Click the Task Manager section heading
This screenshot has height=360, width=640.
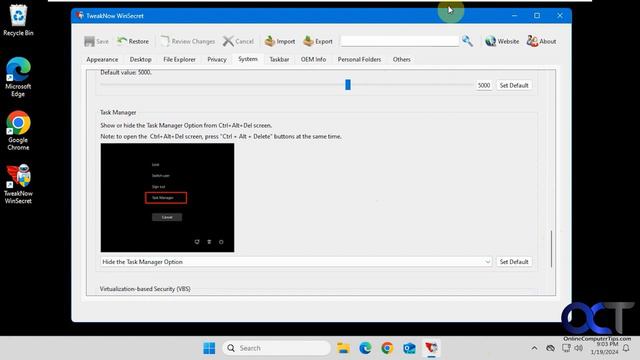pos(118,112)
